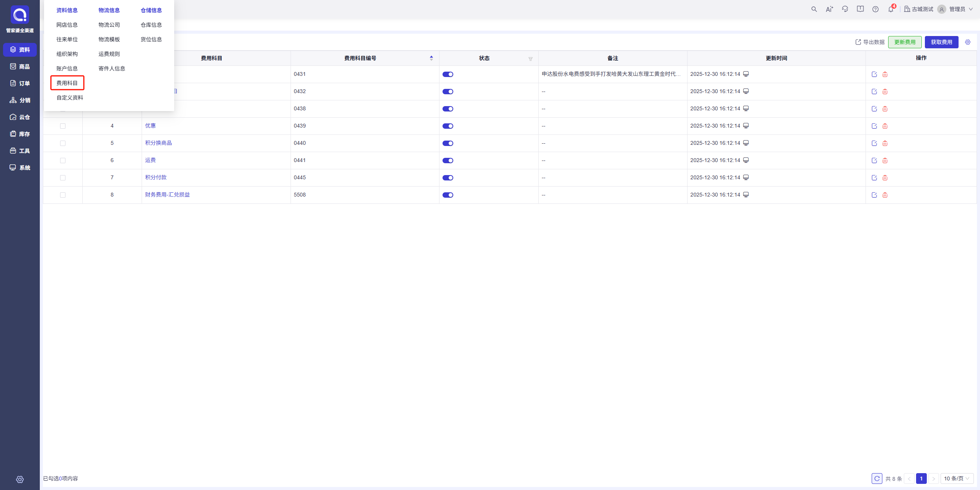Select checkbox for row 6 运费

63,161
